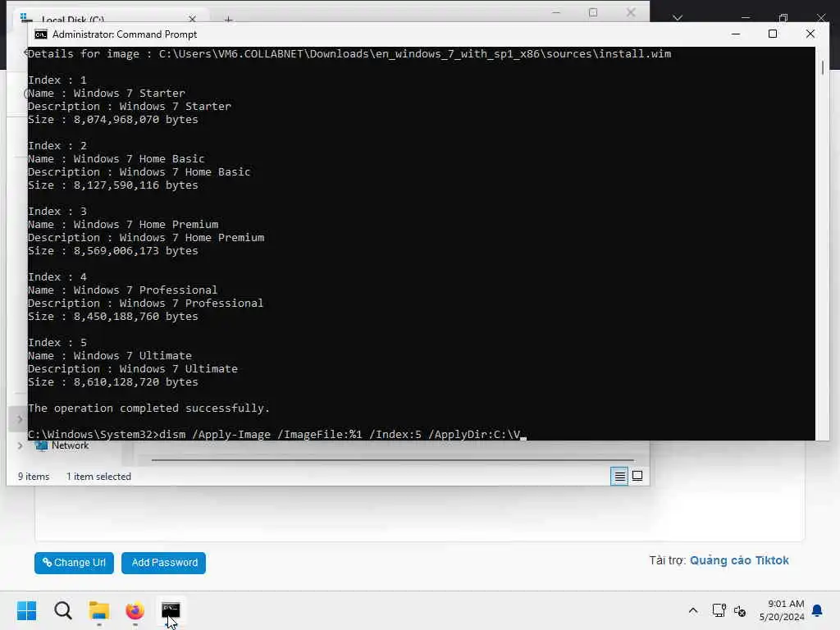The height and width of the screenshot is (630, 840).
Task: Open the Quảng cáo Tiktok link
Action: 739,560
